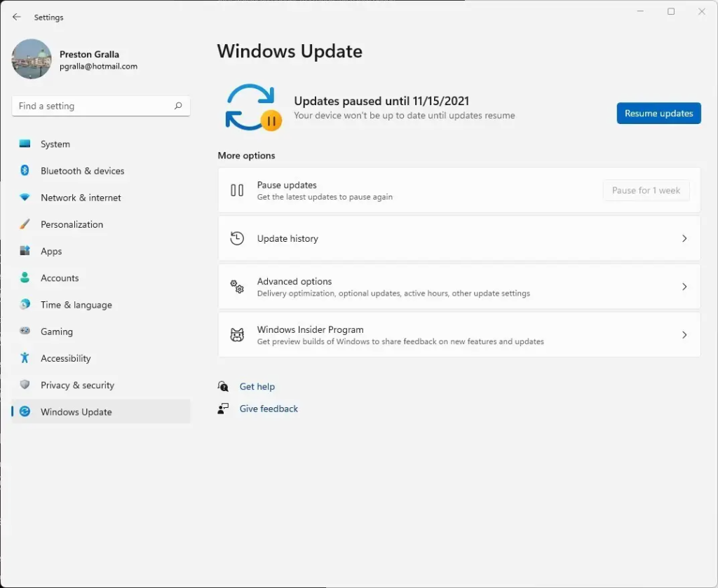718x588 pixels.
Task: Click the Accessibility figure icon
Action: (25, 357)
